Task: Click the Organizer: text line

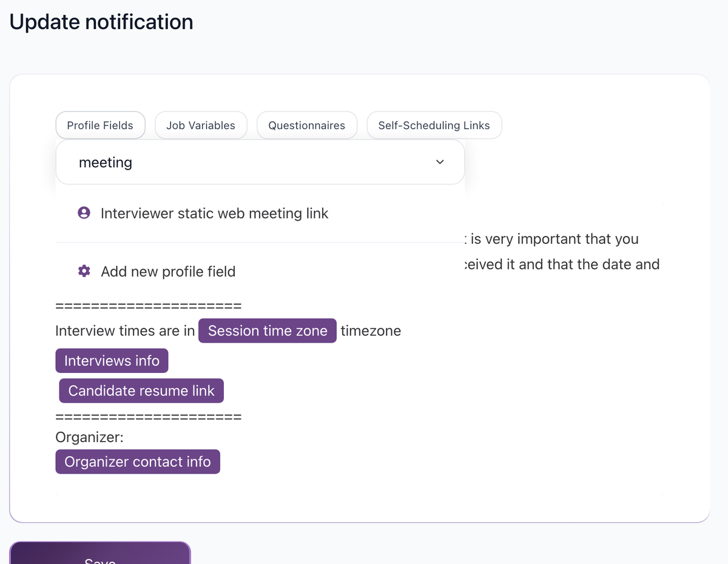Action: coord(89,437)
